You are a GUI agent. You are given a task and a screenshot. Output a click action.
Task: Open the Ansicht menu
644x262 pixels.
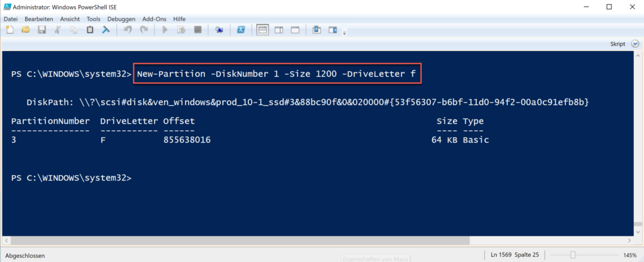[70, 19]
